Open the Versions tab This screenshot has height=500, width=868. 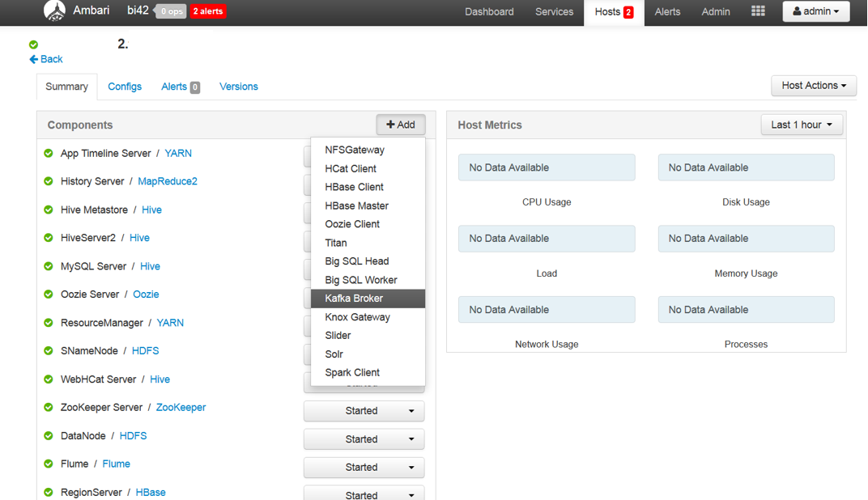[238, 87]
